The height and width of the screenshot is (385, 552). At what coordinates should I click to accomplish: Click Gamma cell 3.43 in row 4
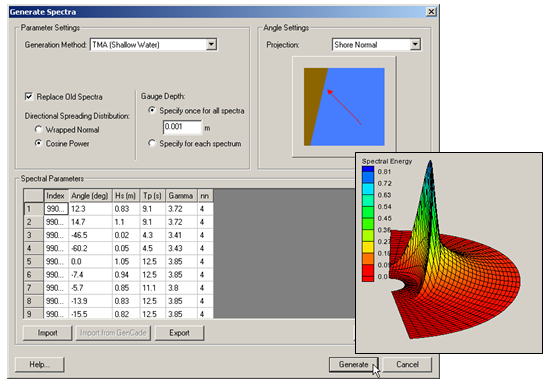coord(181,248)
